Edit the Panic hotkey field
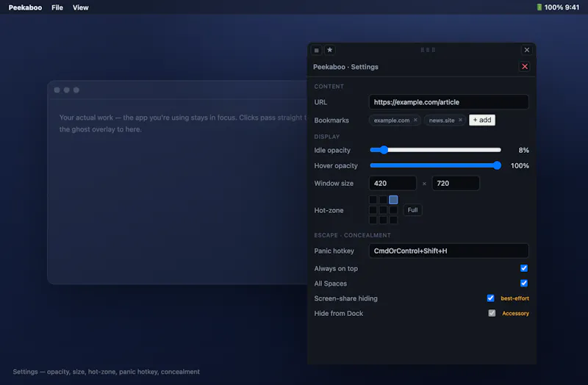Screen dimensions: 588x385 coord(449,251)
